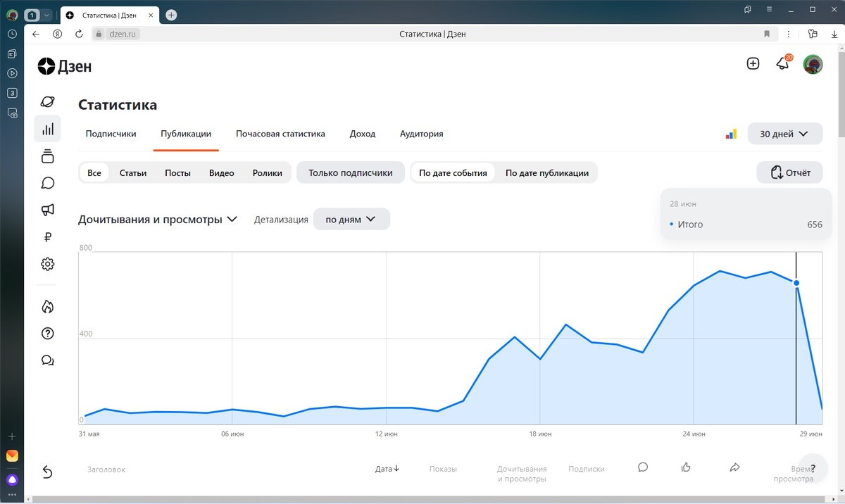Open the '30 дней' period dropdown
This screenshot has height=504, width=845.
[x=785, y=134]
